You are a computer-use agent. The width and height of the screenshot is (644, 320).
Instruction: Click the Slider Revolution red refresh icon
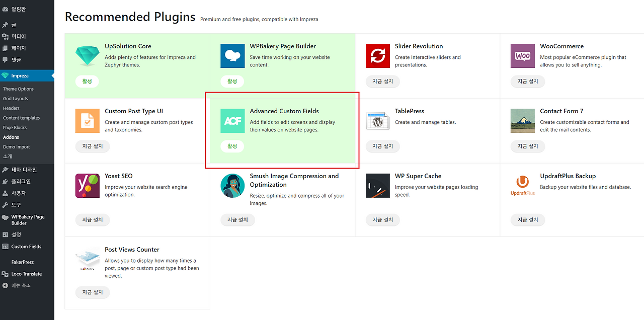click(378, 56)
